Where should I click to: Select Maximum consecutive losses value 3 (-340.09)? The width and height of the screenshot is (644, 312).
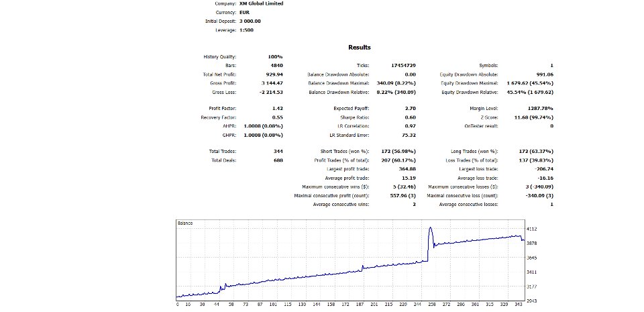(539, 187)
